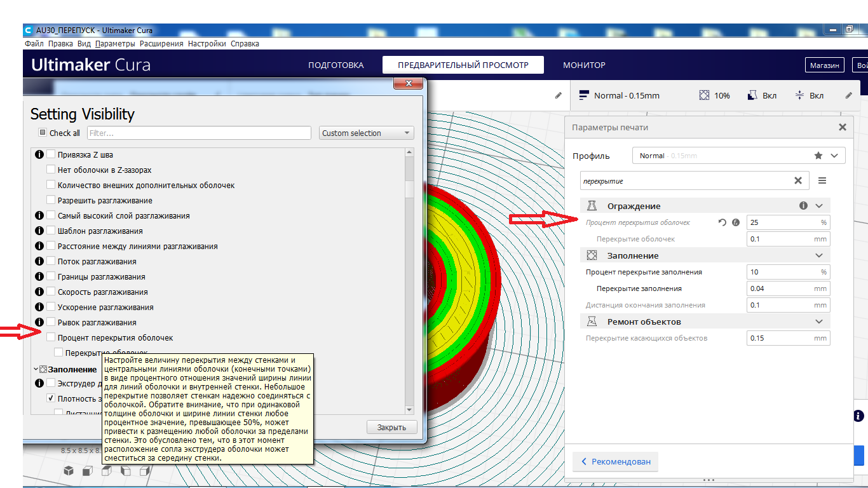
Task: Open the Магазин marketplace
Action: tap(826, 65)
